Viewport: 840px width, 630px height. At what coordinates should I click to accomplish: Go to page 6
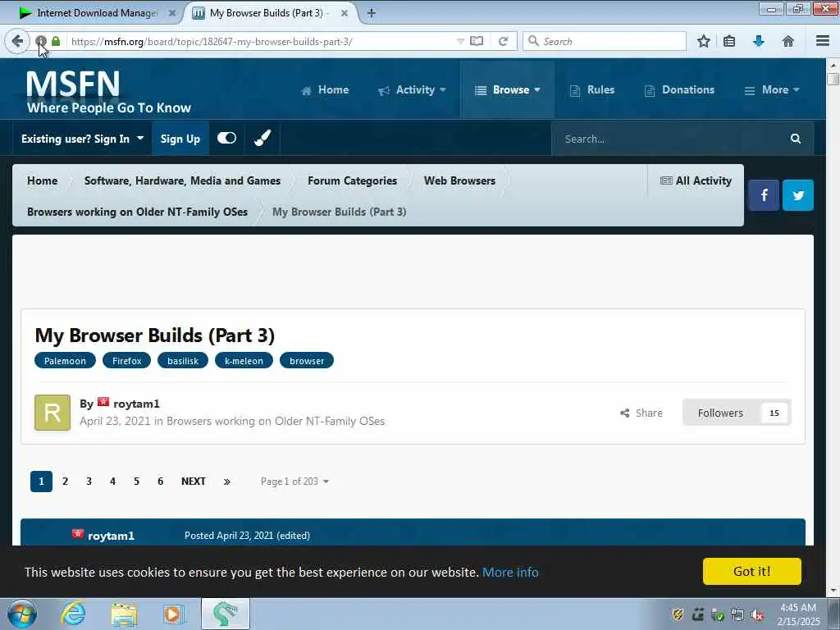[x=160, y=481]
